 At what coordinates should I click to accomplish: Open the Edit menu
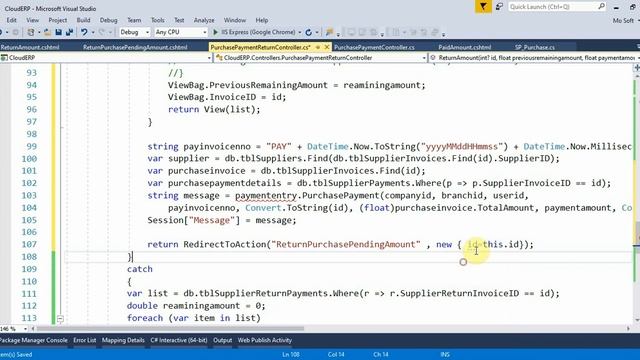pyautogui.click(x=11, y=20)
